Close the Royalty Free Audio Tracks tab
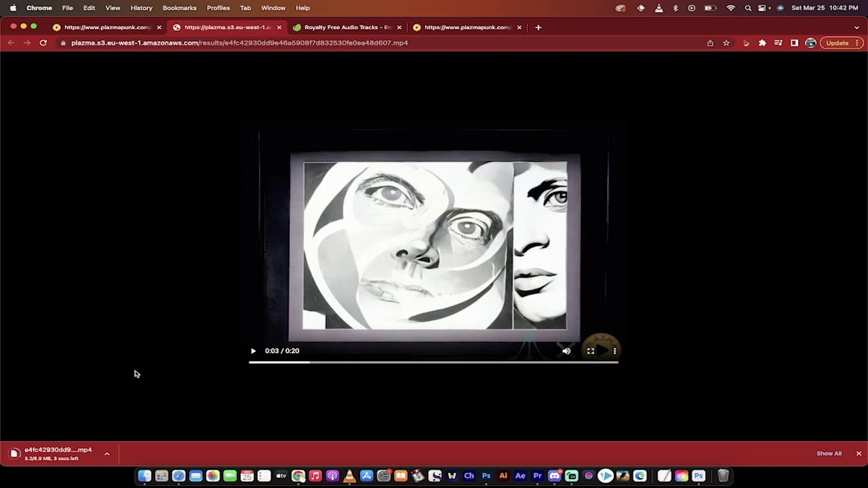 [x=399, y=27]
